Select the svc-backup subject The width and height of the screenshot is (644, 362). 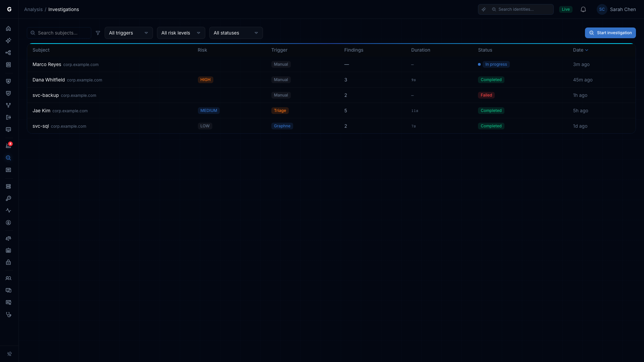(x=46, y=95)
